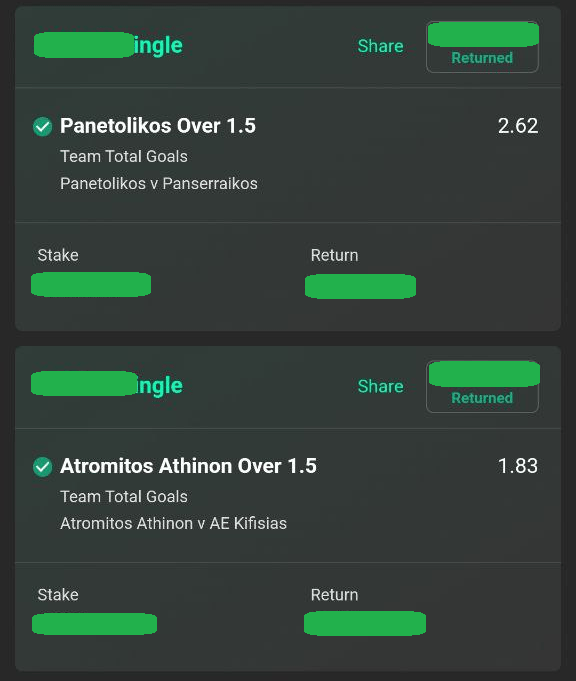
Task: Click the Return amount of the Panetolikos bet
Action: click(361, 286)
